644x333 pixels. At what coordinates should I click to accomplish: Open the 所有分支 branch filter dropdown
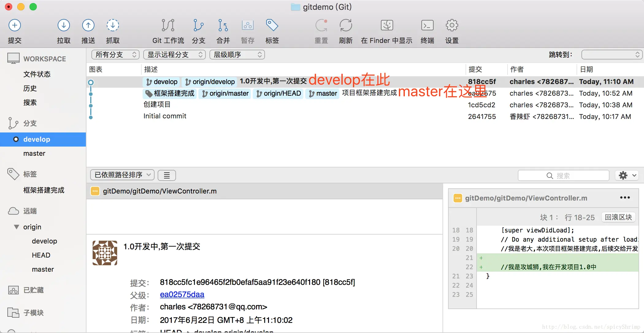115,55
